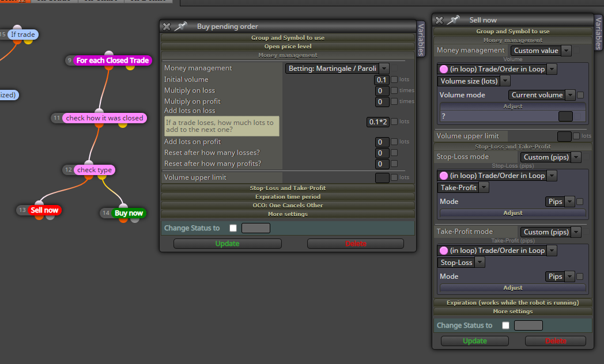Toggle Initial volume lots checkbox
This screenshot has height=364, width=604.
click(x=394, y=79)
